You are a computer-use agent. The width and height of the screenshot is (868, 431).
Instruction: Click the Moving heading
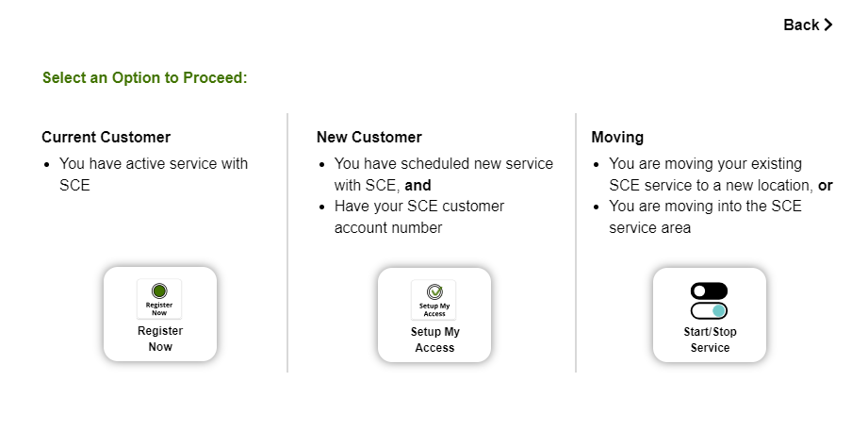[617, 138]
